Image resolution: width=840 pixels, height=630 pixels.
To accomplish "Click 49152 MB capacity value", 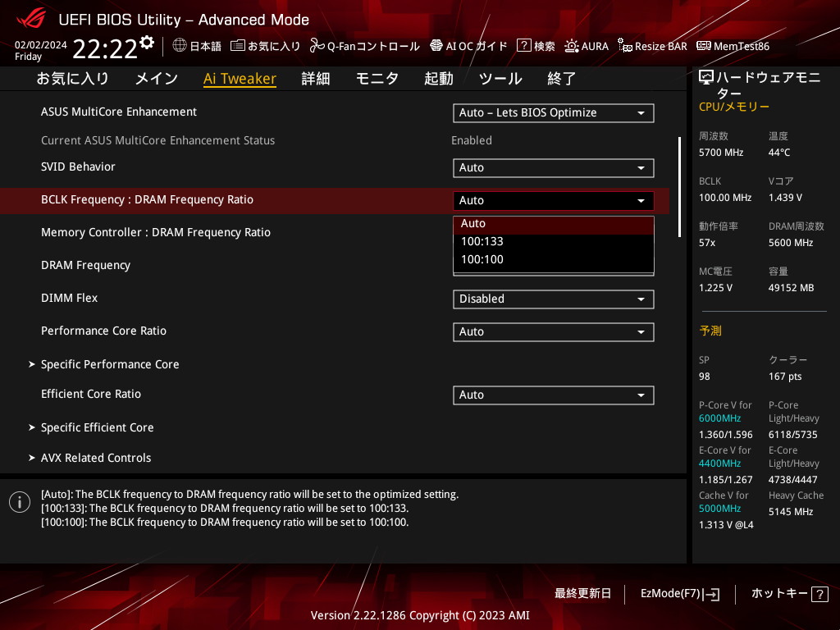I will 792,288.
